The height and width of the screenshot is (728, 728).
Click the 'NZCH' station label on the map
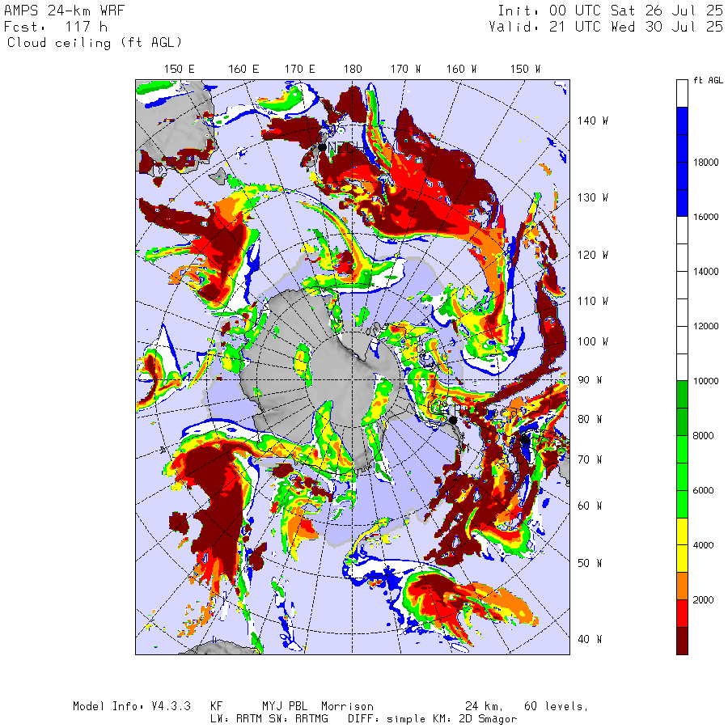tap(347, 148)
